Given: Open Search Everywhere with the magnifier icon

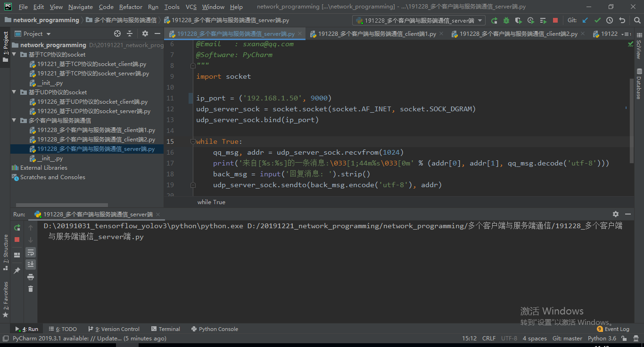Looking at the screenshot, I should (637, 20).
